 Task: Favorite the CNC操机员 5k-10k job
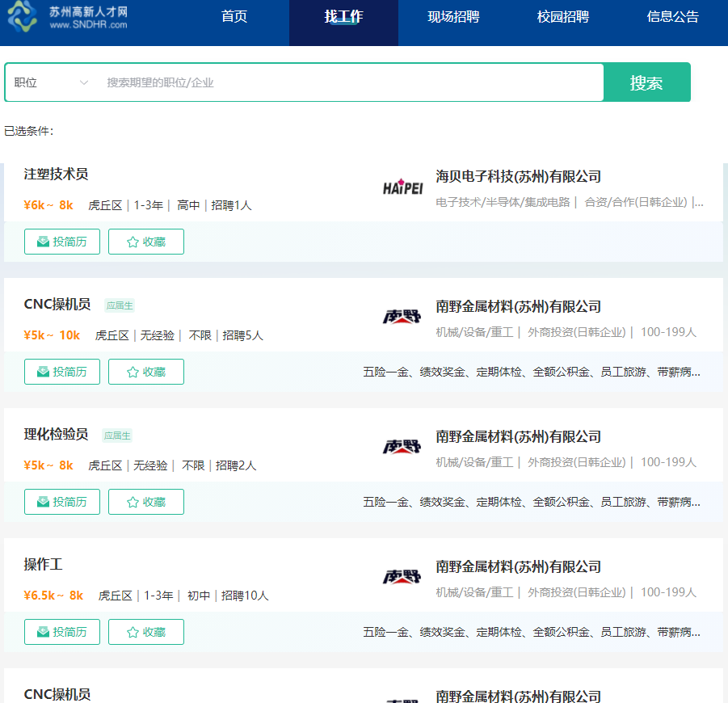click(146, 372)
